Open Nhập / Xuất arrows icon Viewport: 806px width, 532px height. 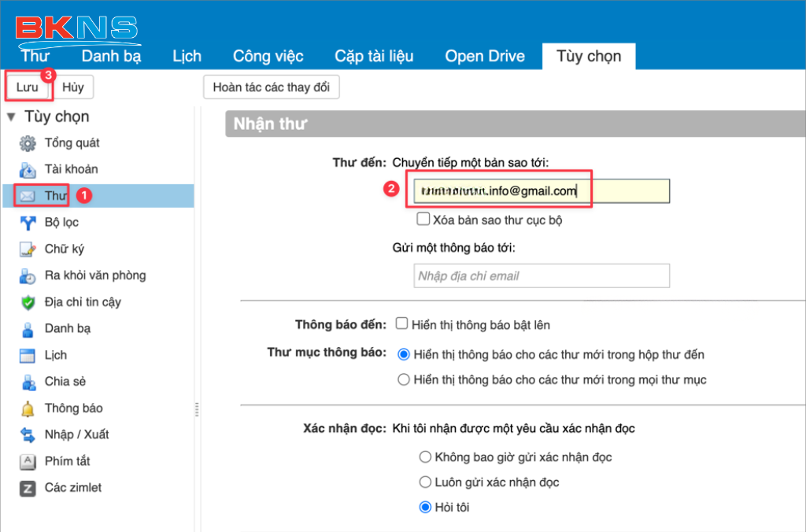click(28, 435)
